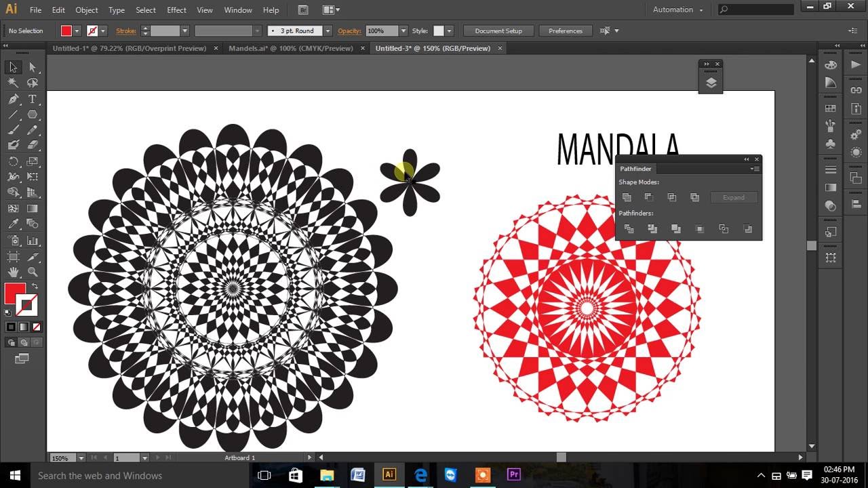Open the Select menu
The height and width of the screenshot is (488, 868).
coord(146,10)
